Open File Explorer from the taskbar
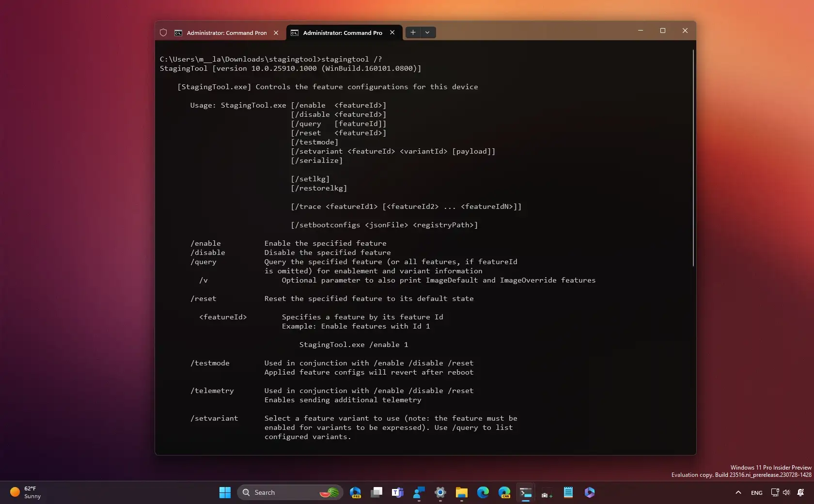 point(461,492)
